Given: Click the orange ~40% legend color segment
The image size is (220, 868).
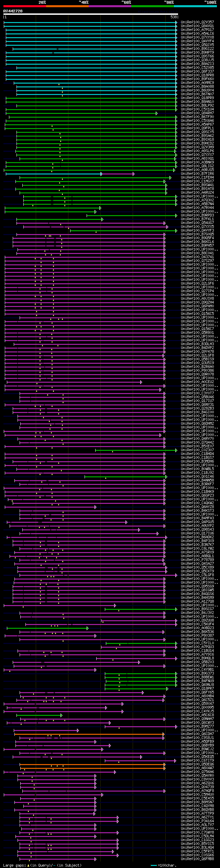Looking at the screenshot, I should tap(67, 6).
